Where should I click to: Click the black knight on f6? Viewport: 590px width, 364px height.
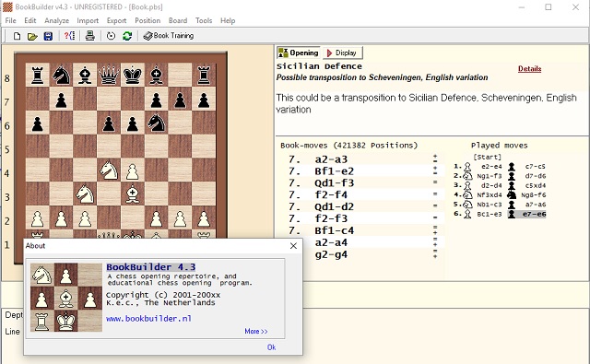click(156, 123)
